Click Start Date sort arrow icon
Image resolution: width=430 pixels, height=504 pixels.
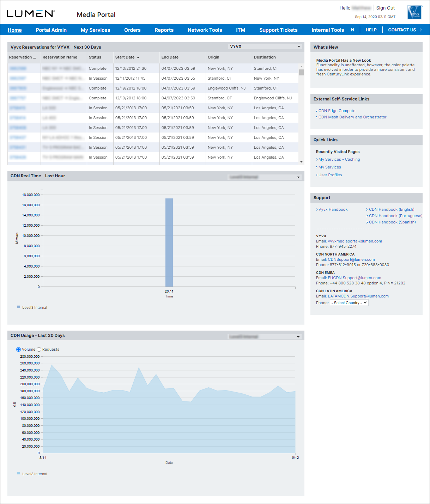[138, 57]
